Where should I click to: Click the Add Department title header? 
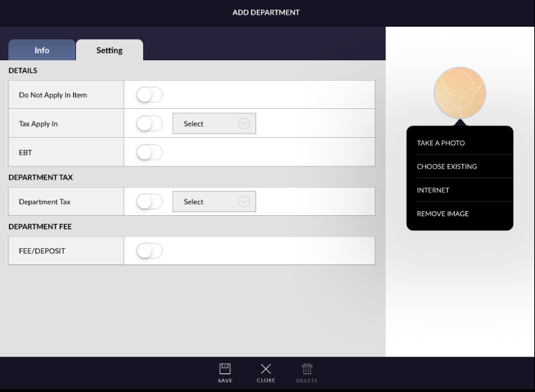coord(266,12)
